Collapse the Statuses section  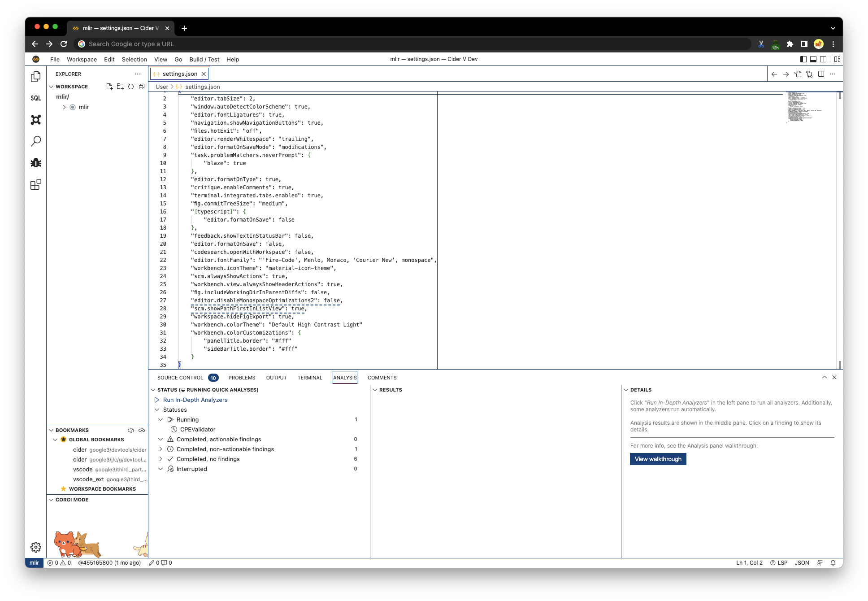click(157, 409)
